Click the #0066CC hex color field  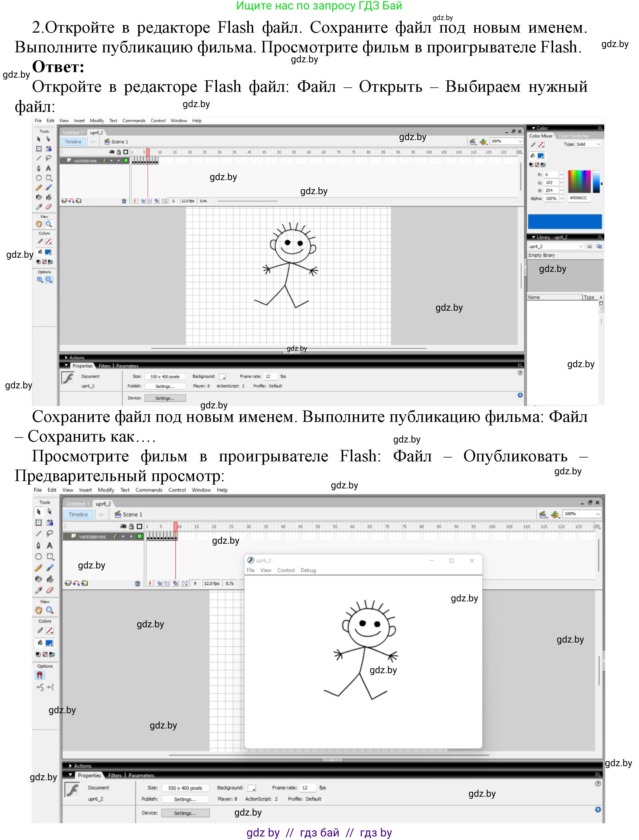pos(578,198)
